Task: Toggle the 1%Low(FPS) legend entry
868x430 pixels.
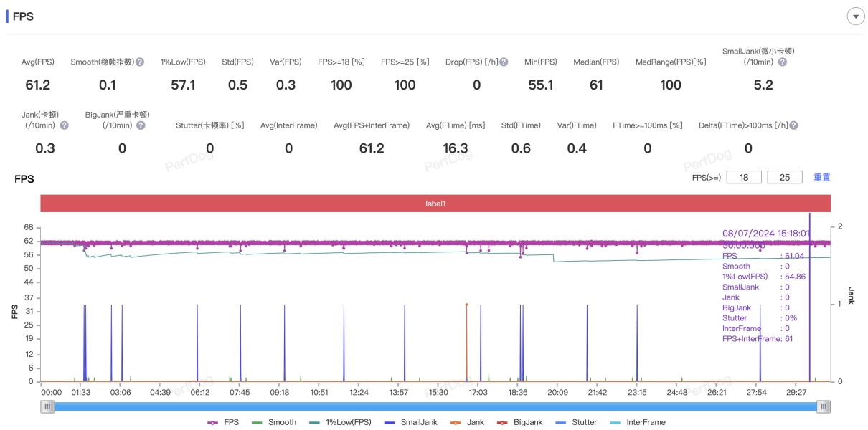Action: coord(340,422)
